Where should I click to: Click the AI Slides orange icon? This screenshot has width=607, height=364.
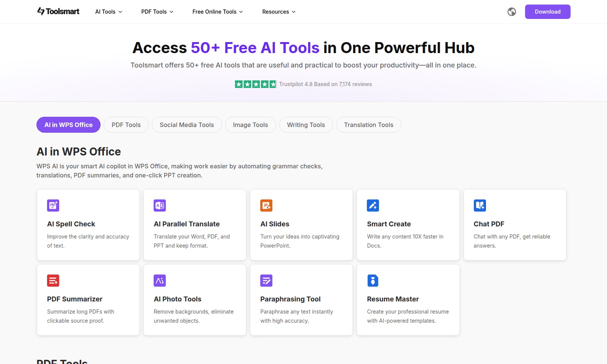click(x=266, y=206)
